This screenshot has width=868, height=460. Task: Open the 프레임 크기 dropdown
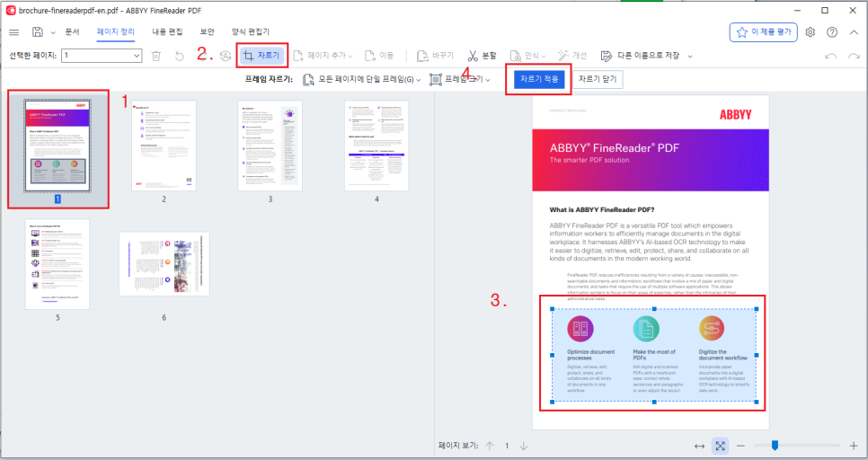(x=461, y=80)
